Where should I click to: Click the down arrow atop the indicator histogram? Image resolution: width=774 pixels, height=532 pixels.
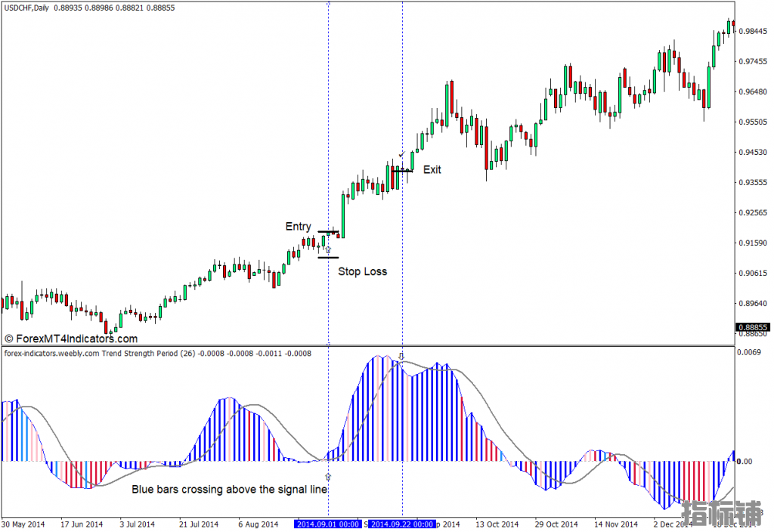pyautogui.click(x=401, y=355)
